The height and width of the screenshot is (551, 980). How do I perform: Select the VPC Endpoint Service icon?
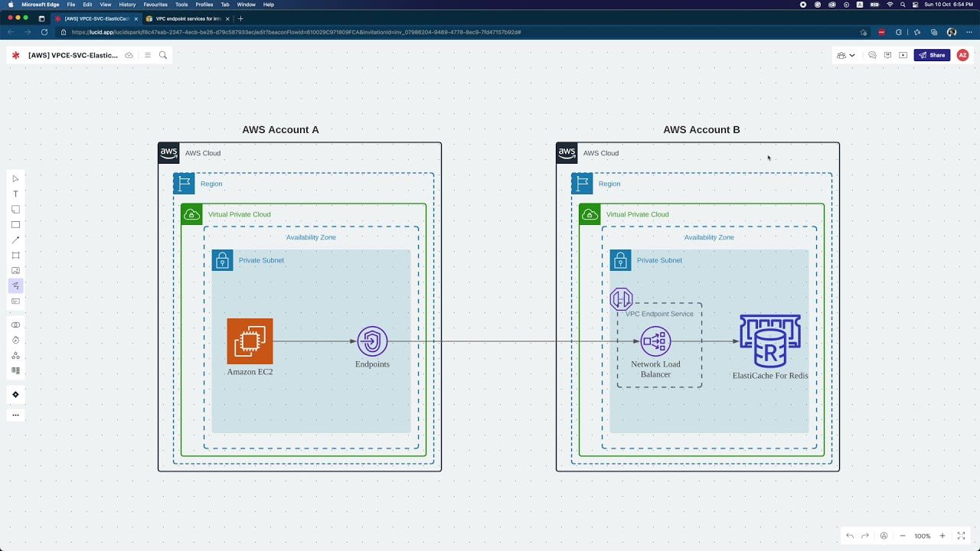pyautogui.click(x=621, y=298)
